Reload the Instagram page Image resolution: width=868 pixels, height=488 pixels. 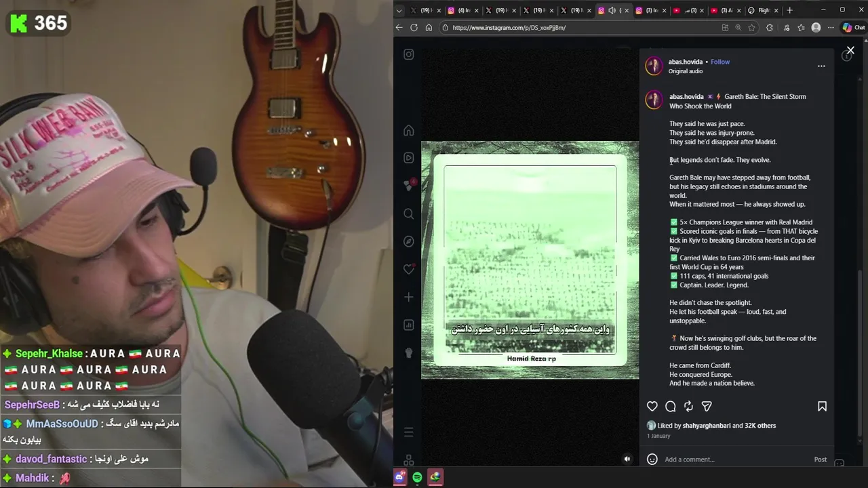[414, 28]
